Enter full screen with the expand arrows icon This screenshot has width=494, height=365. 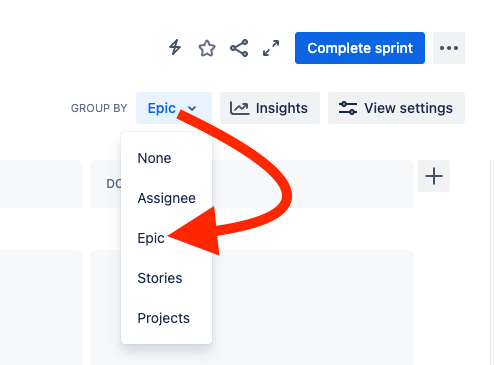point(271,48)
